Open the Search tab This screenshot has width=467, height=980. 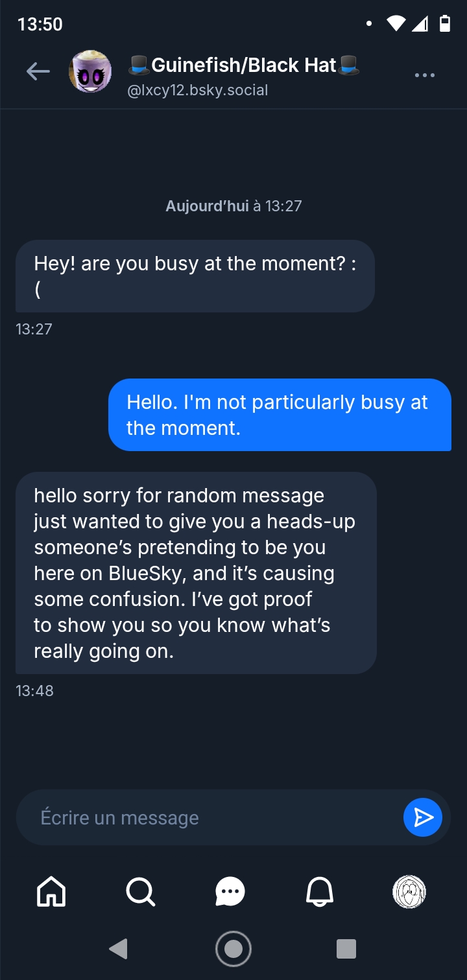pyautogui.click(x=140, y=892)
